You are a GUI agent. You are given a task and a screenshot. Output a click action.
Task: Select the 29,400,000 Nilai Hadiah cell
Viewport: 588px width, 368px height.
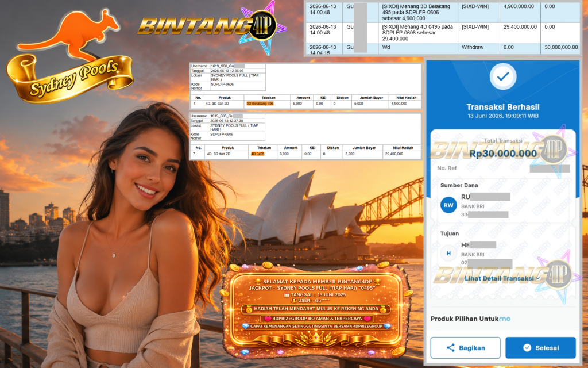(x=401, y=154)
